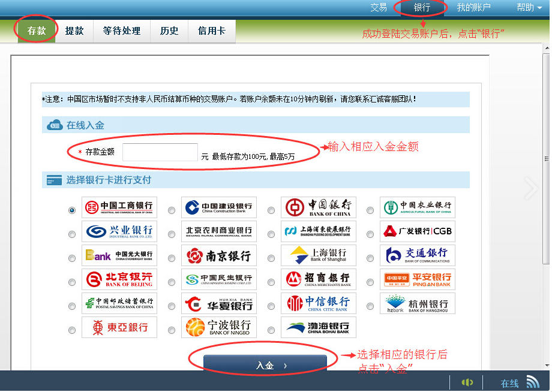Select the radio button for 宁波银行
Image resolution: width=552 pixels, height=392 pixels.
(x=172, y=330)
